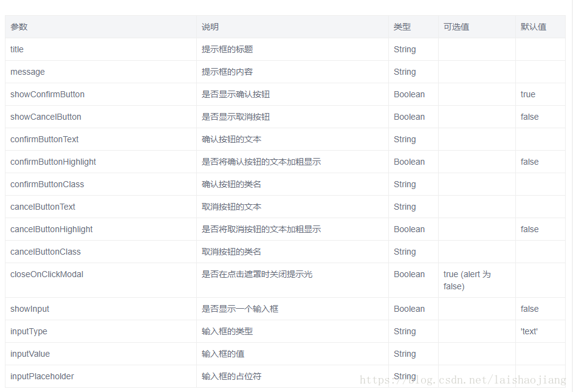The height and width of the screenshot is (392, 573).
Task: Click the confirmButtonHighlight parameter
Action: pyautogui.click(x=53, y=162)
